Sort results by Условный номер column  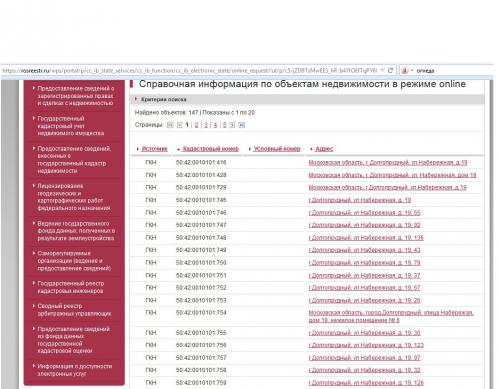point(277,149)
